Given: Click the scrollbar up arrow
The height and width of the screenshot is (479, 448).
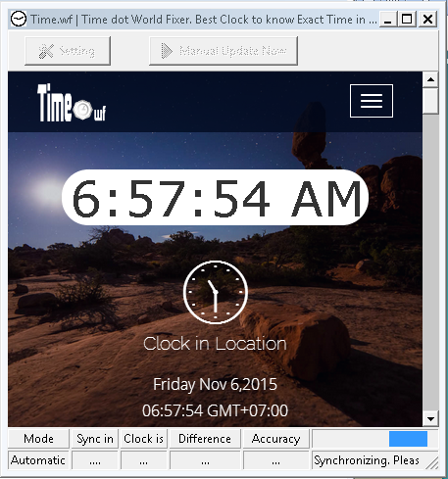Looking at the screenshot, I should coord(430,79).
